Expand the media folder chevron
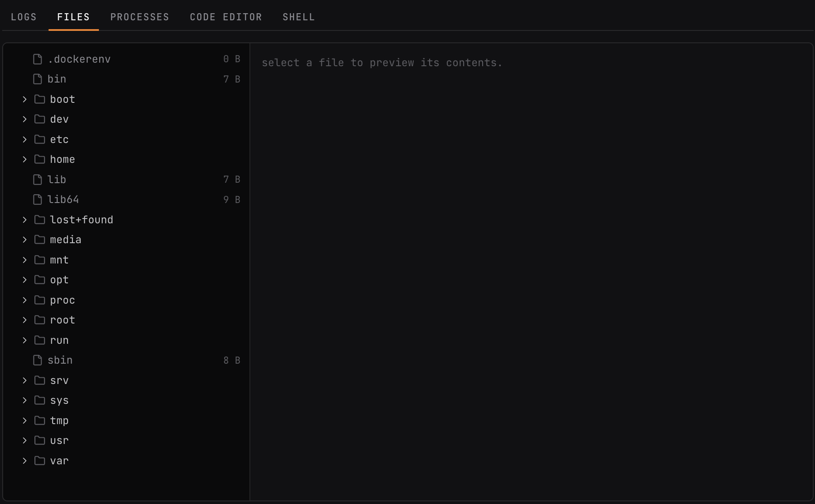This screenshot has height=504, width=815. (25, 240)
